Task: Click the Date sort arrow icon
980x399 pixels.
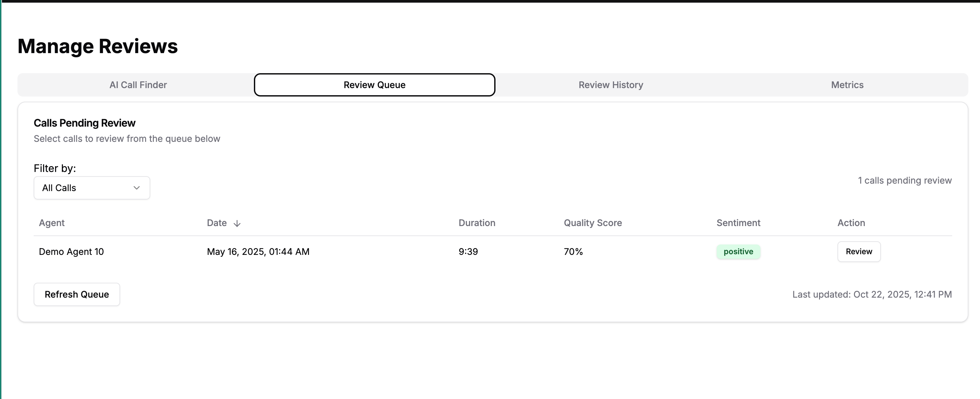Action: point(237,223)
